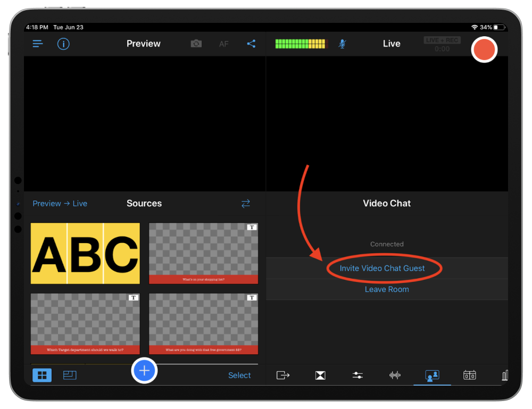Select the Video Chat panel icon
Screen dimensions: 532x409
pos(432,375)
